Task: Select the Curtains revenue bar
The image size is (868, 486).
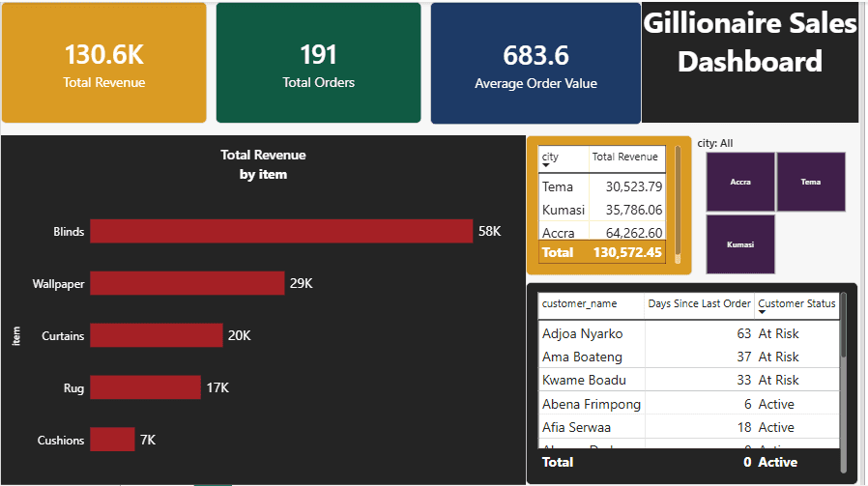Action: tap(157, 335)
